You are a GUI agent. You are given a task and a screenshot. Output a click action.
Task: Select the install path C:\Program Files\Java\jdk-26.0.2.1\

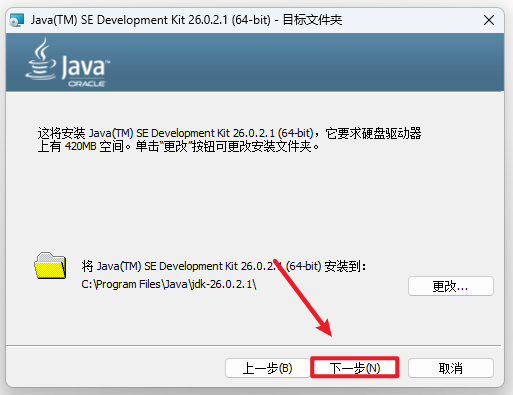point(169,284)
